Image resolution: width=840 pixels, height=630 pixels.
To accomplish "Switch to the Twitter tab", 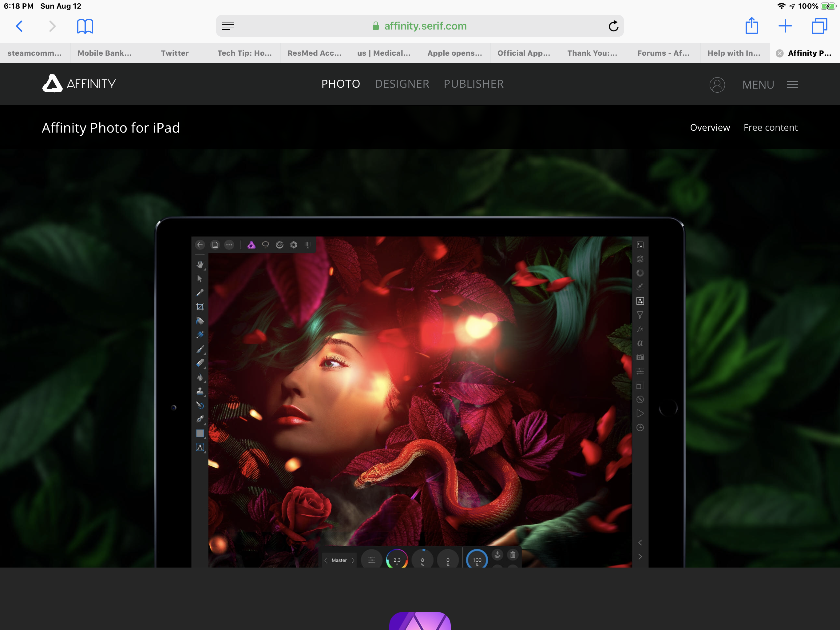I will pos(175,53).
